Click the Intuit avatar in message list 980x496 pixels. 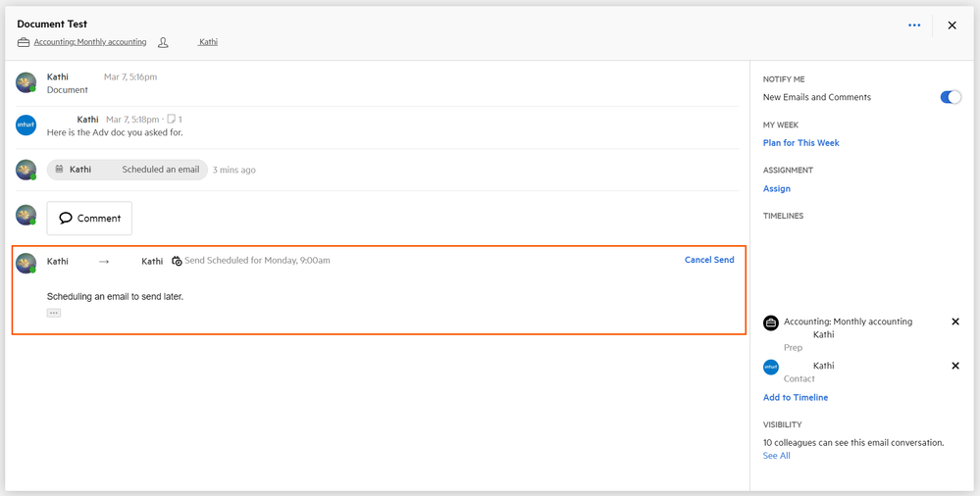(x=26, y=125)
